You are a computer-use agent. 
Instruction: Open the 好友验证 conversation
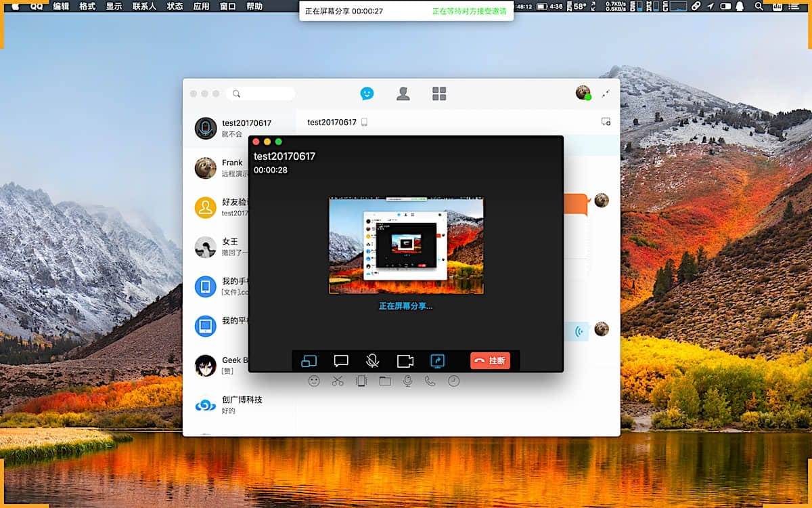pyautogui.click(x=217, y=207)
